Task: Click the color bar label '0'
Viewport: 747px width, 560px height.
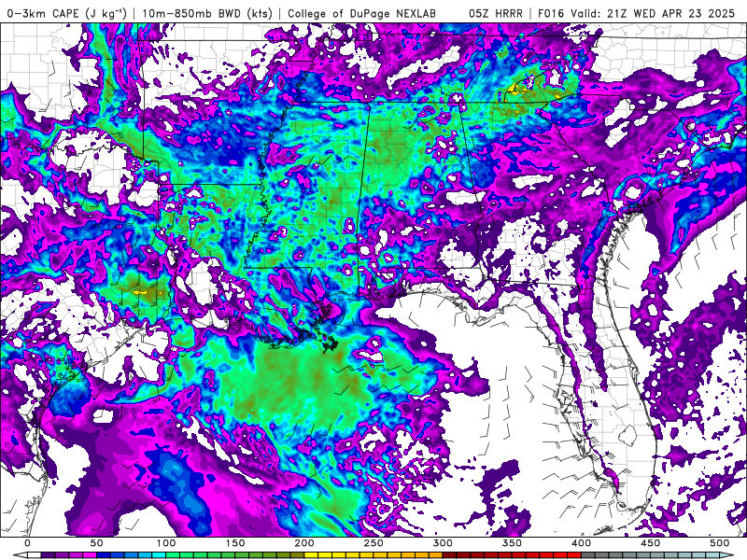Action: (27, 543)
